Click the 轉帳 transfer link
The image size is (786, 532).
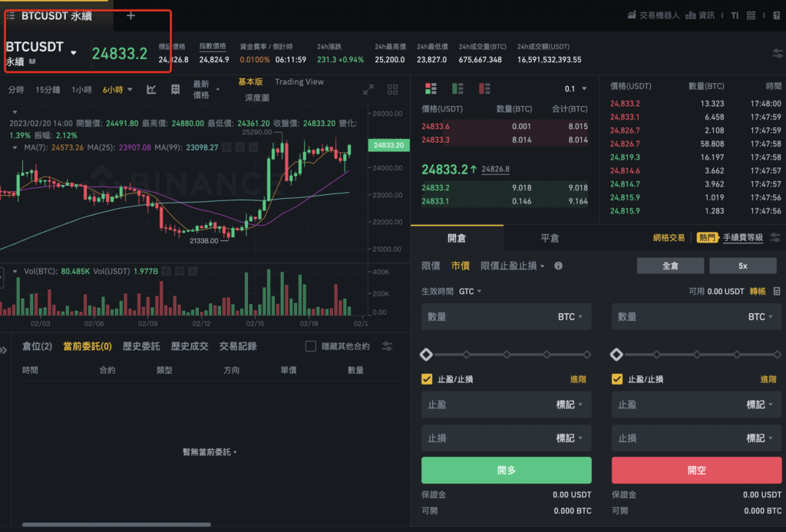coord(758,291)
